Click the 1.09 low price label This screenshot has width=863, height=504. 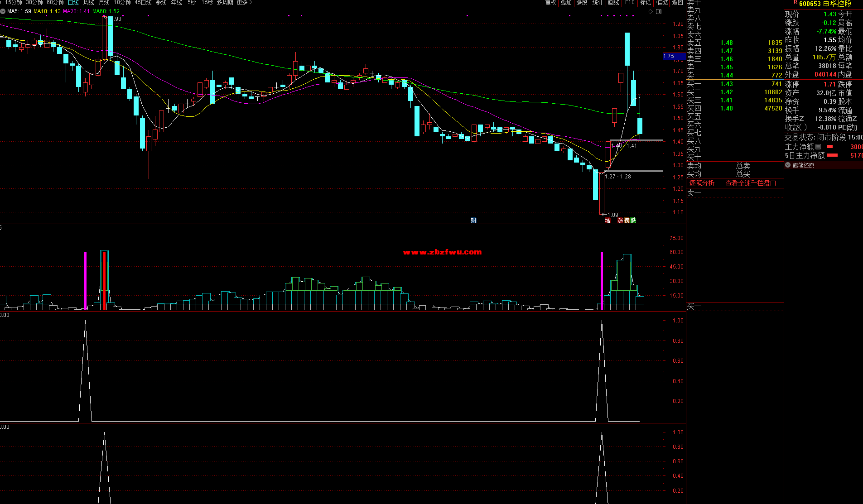point(612,215)
